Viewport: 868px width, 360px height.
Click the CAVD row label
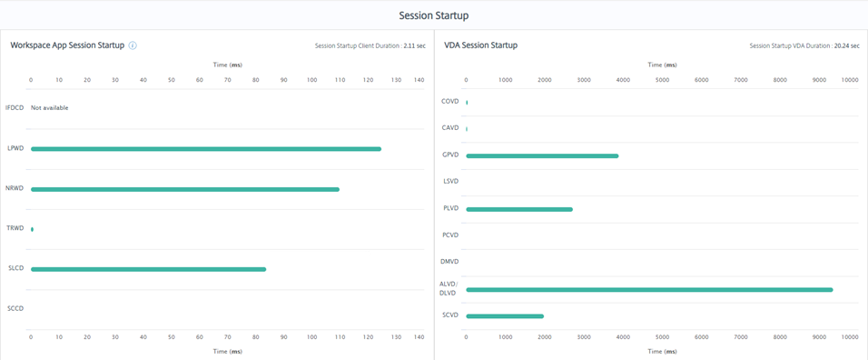(x=450, y=128)
